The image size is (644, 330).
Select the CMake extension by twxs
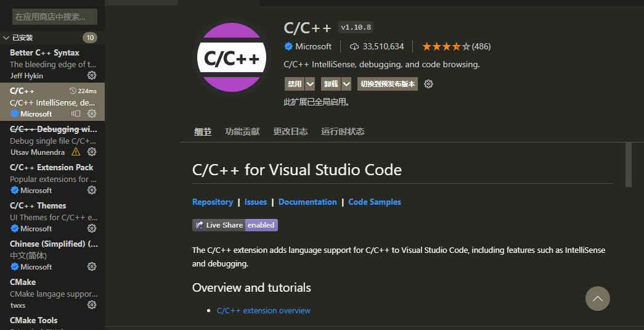(x=52, y=293)
